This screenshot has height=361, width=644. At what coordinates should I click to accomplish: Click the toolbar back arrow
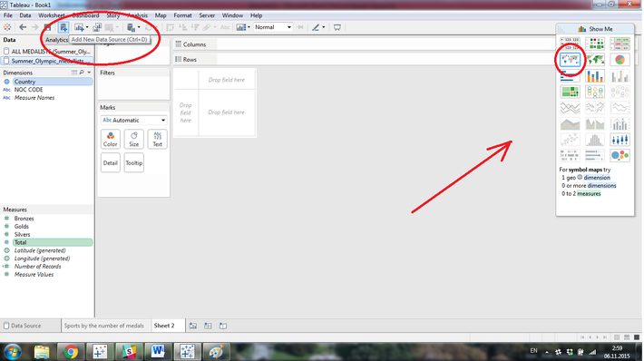point(23,27)
